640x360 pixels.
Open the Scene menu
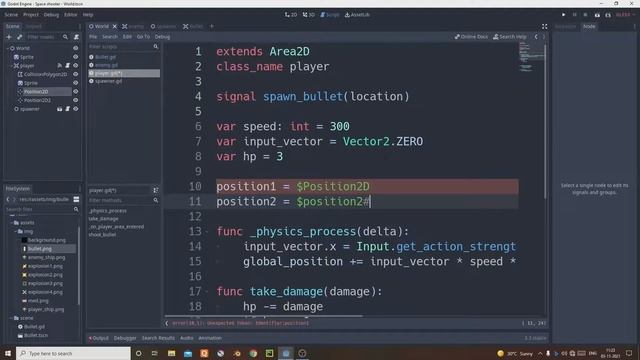(x=11, y=15)
